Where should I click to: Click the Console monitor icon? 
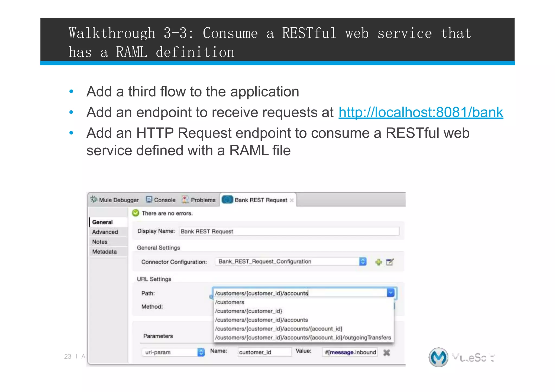[149, 200]
